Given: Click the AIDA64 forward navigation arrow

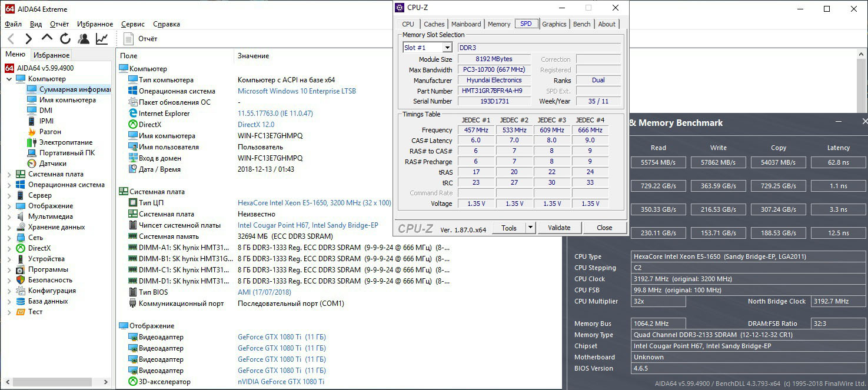Looking at the screenshot, I should point(28,39).
